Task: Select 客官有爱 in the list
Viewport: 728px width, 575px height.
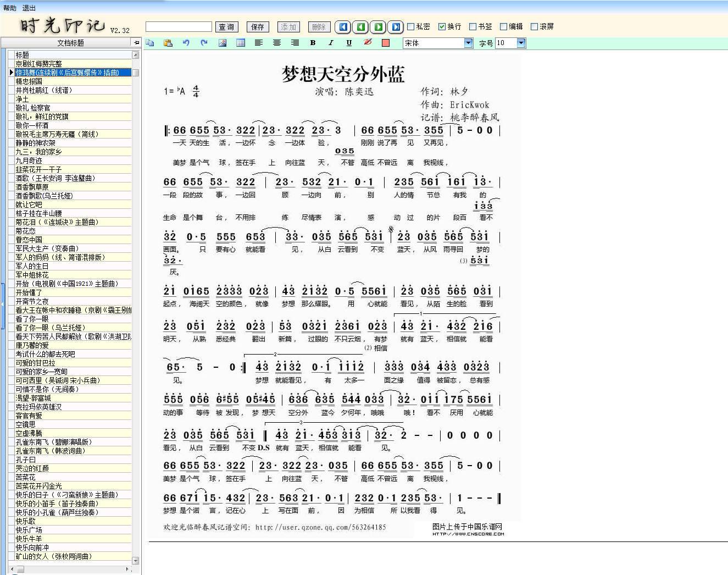Action: (x=73, y=416)
